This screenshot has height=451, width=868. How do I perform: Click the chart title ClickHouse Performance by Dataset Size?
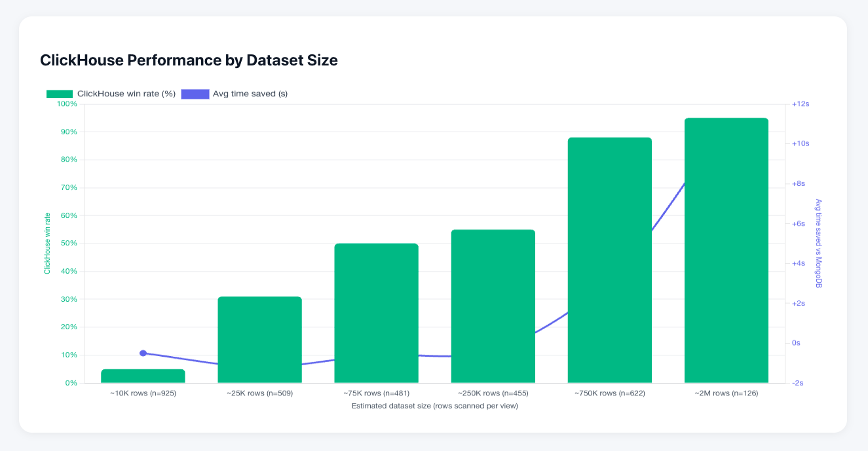pyautogui.click(x=189, y=60)
